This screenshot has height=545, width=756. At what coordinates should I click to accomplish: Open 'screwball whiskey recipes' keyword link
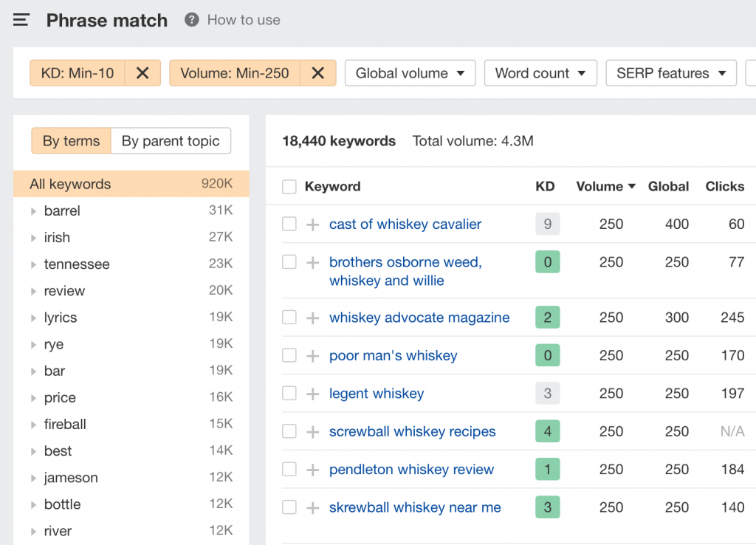click(412, 432)
